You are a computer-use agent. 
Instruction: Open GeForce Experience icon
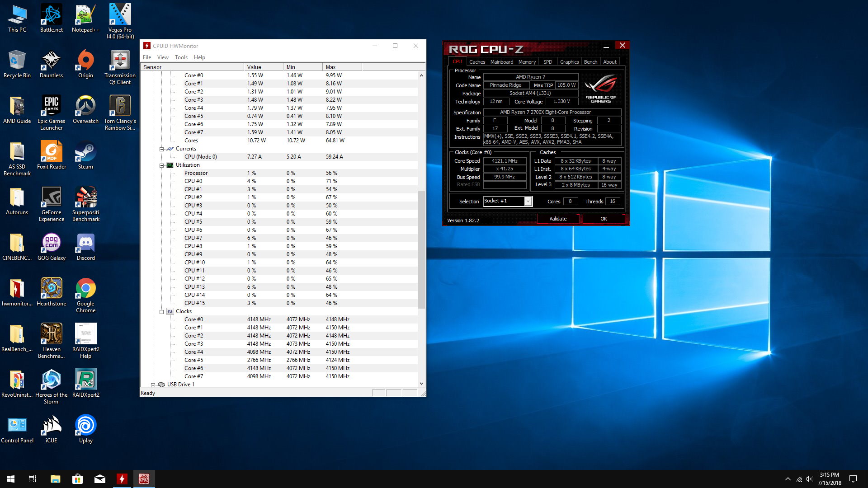pyautogui.click(x=52, y=204)
